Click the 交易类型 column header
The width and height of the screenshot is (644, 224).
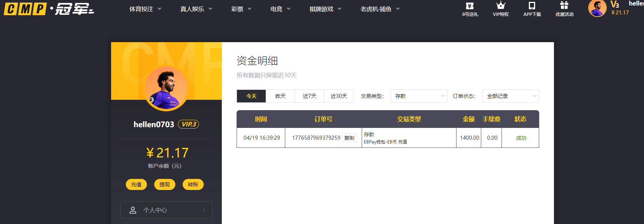click(x=409, y=119)
